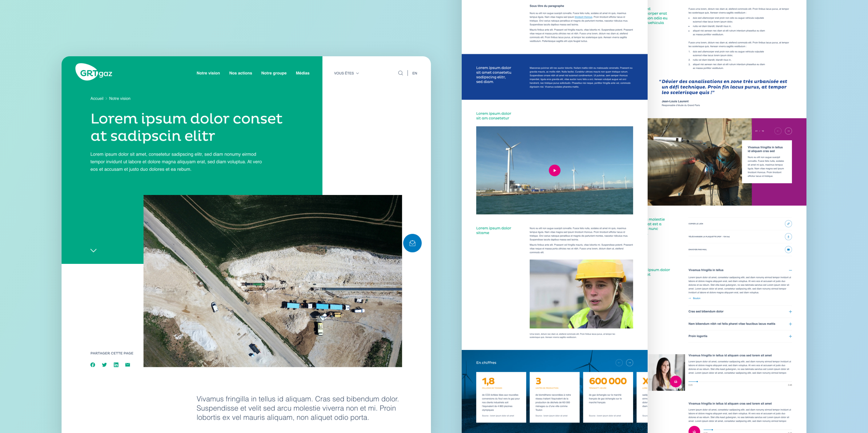Click the down chevron in green hero

click(93, 251)
